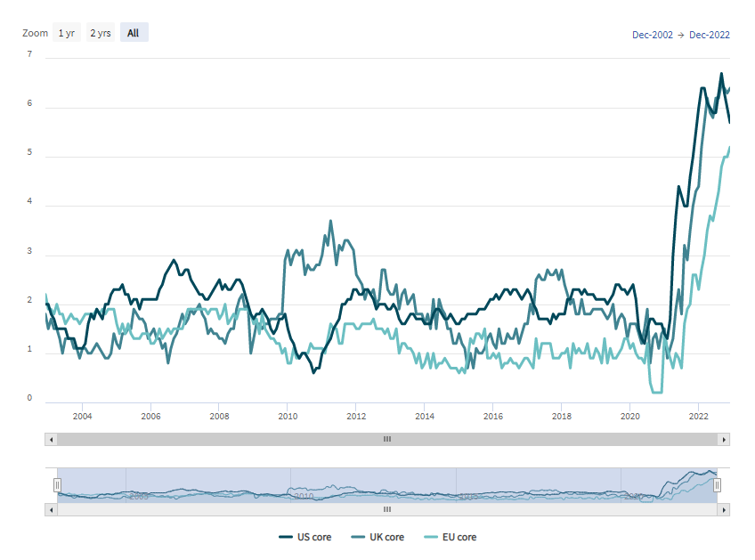Click right arrow of upper chart scrollbar

click(x=725, y=439)
